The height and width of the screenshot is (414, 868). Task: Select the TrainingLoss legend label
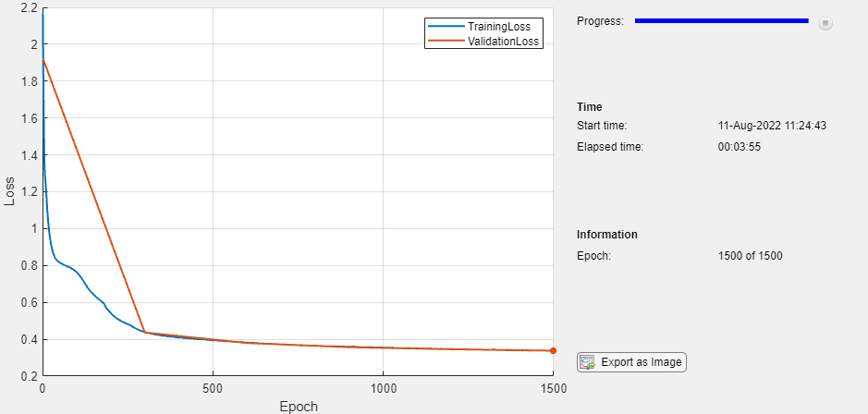pyautogui.click(x=499, y=26)
